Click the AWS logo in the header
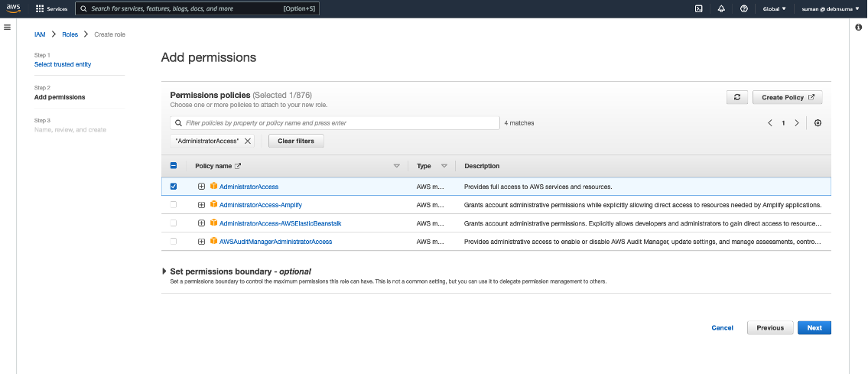Viewport: 868px width, 374px height. pyautogui.click(x=13, y=8)
